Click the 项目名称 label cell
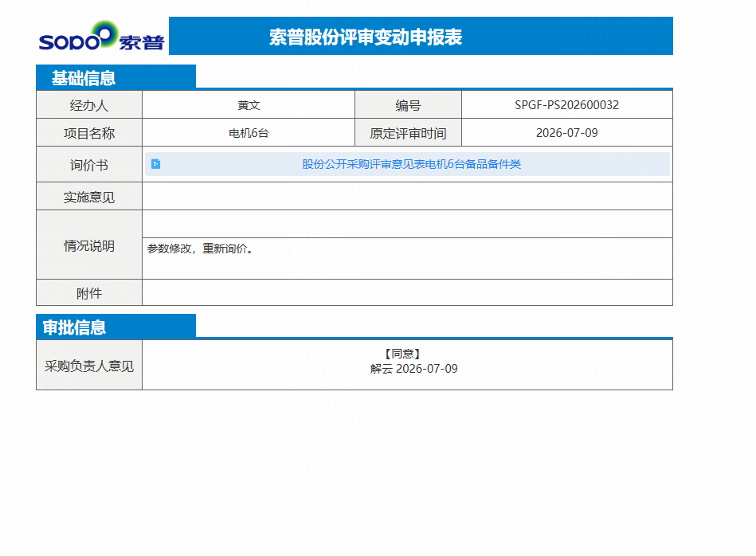 coord(89,132)
